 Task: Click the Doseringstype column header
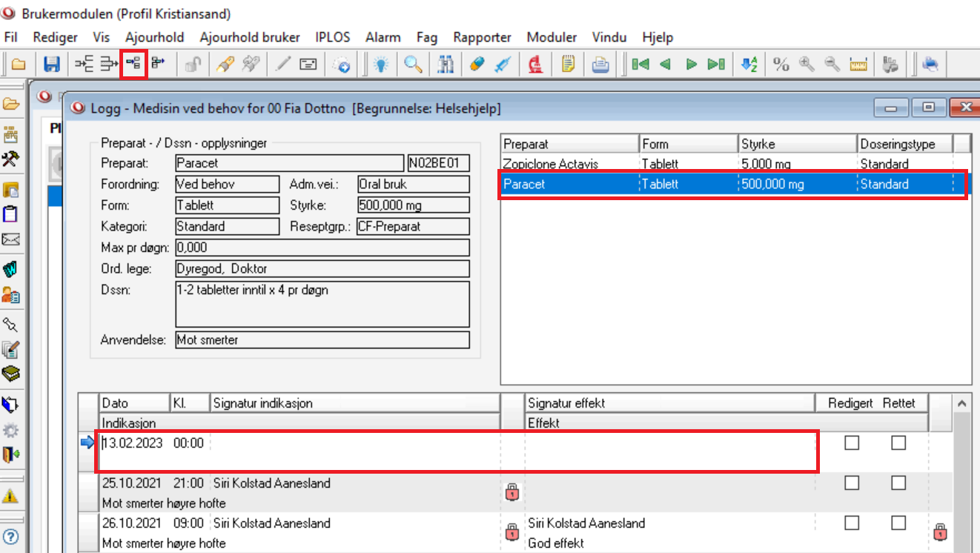[904, 144]
